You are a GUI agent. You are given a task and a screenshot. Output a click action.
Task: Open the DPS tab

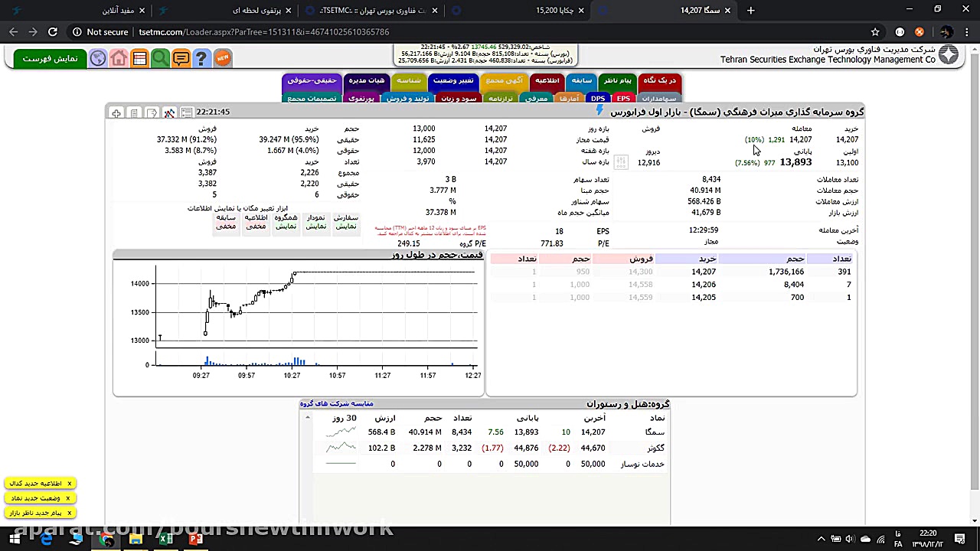(598, 98)
